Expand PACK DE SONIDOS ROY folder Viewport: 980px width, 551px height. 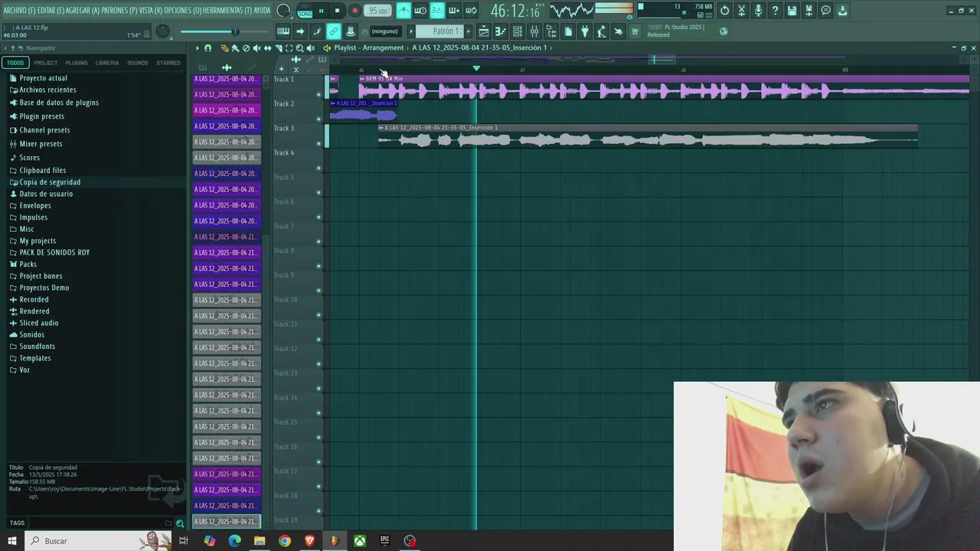point(54,253)
